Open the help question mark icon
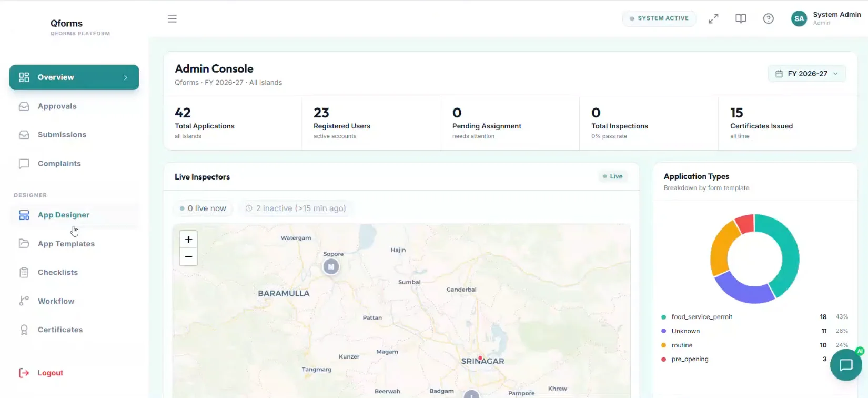The height and width of the screenshot is (398, 868). pyautogui.click(x=769, y=18)
